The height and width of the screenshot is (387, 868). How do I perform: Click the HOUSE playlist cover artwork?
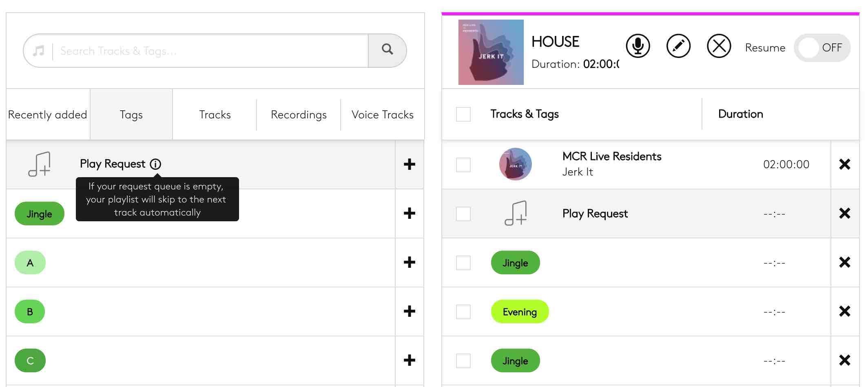click(x=491, y=52)
